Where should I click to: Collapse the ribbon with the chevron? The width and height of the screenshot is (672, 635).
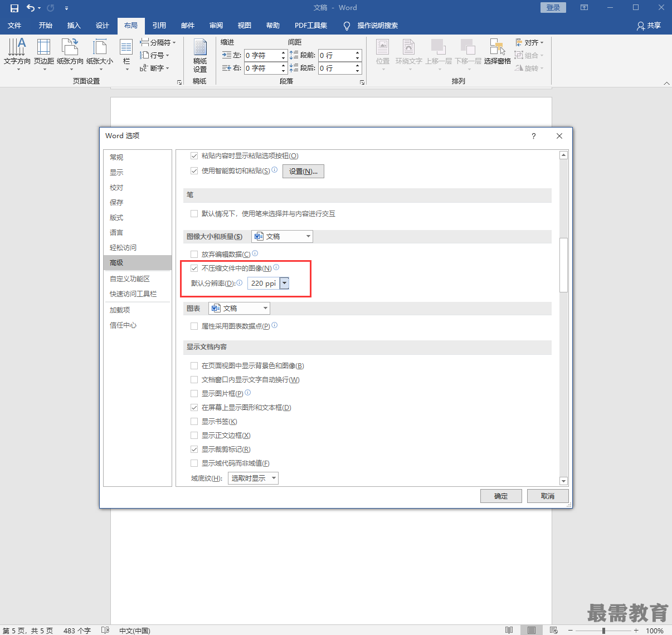[x=666, y=83]
